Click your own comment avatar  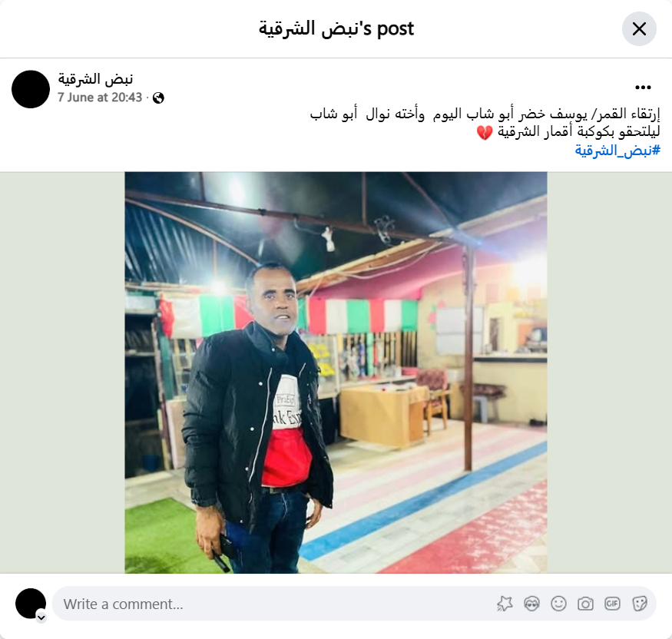31,604
